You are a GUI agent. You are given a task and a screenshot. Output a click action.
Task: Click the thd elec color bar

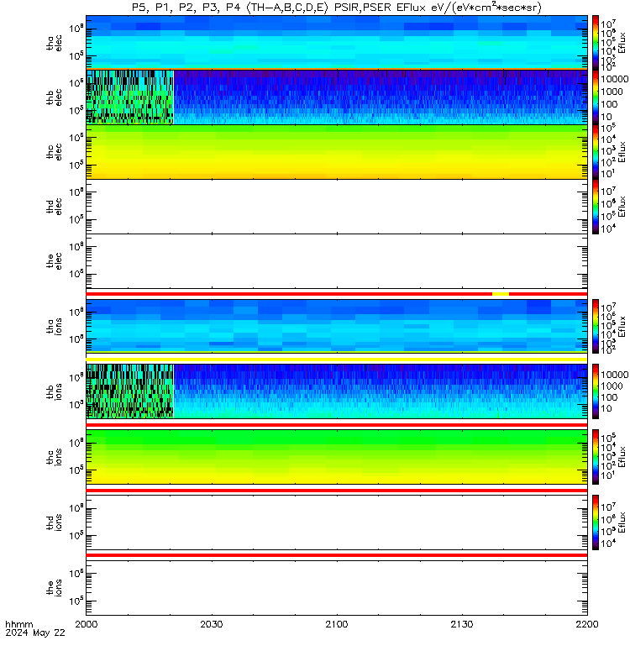(596, 207)
